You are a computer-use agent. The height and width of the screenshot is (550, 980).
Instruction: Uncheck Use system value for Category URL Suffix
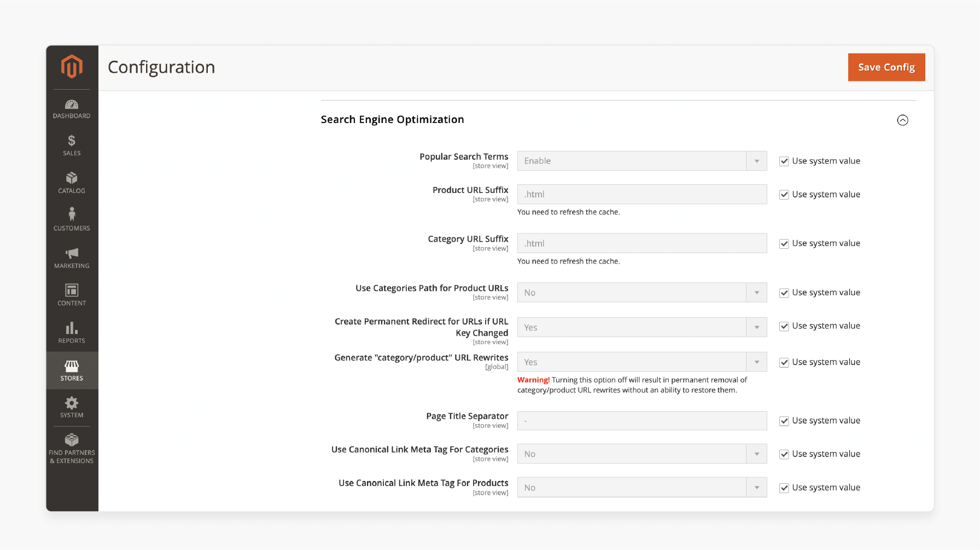coord(784,244)
